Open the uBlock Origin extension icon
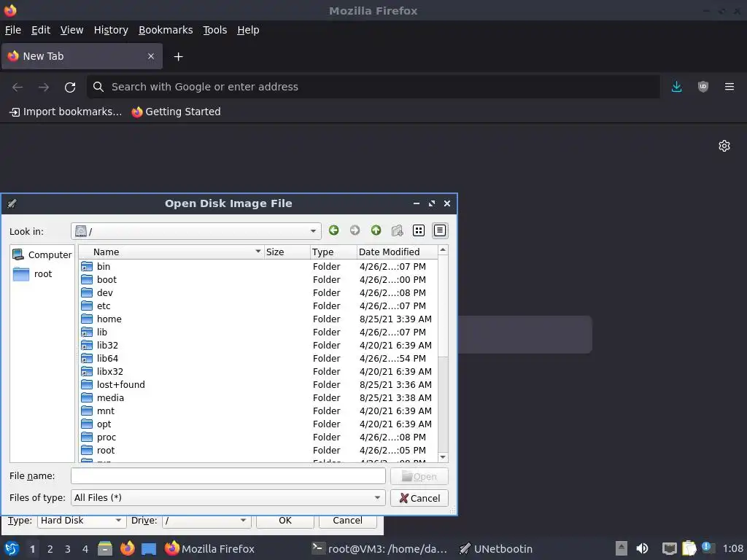 click(x=703, y=87)
